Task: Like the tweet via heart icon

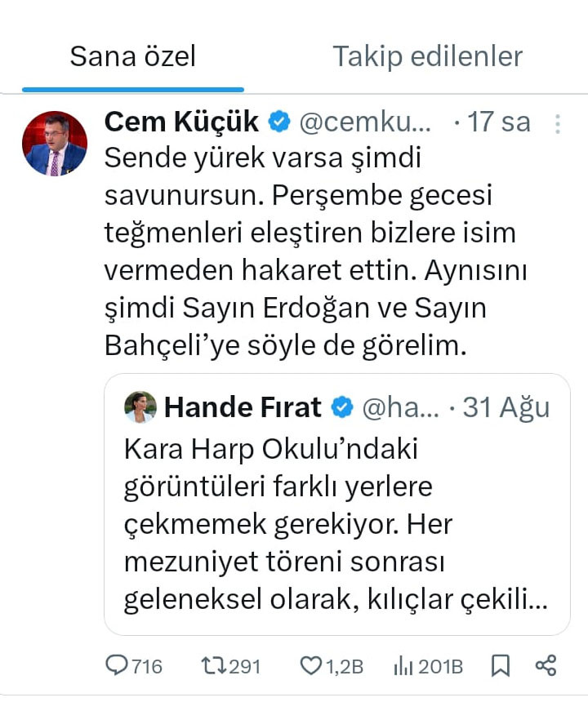Action: pos(311,666)
